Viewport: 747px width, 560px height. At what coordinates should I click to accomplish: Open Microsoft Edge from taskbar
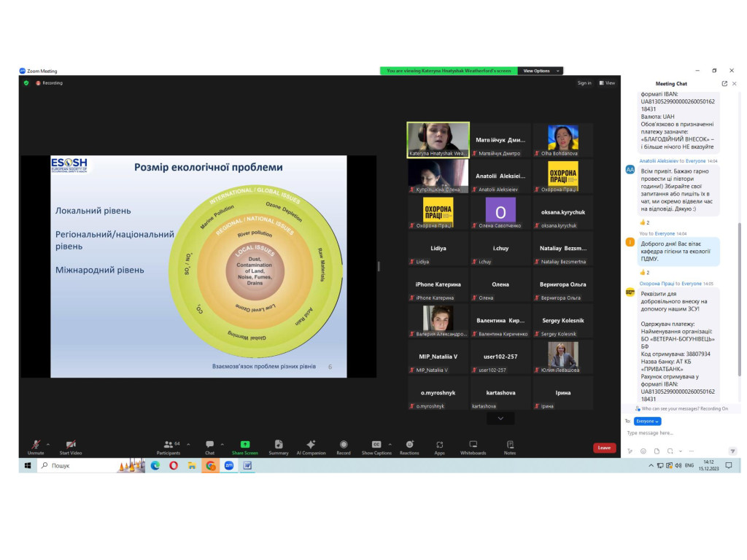(x=155, y=466)
